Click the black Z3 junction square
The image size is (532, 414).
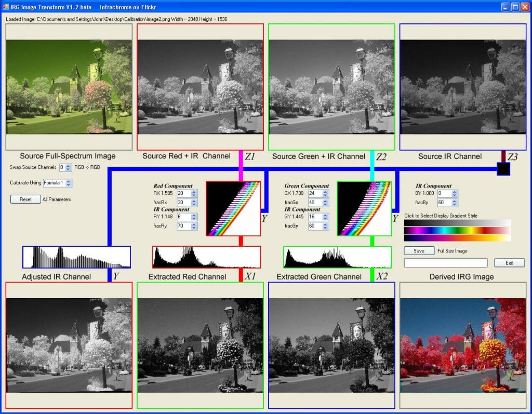tap(503, 169)
